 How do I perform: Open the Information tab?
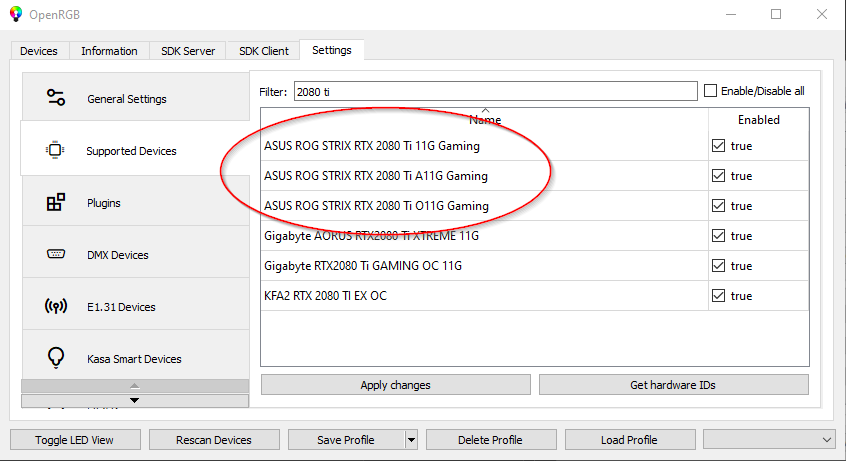(109, 51)
